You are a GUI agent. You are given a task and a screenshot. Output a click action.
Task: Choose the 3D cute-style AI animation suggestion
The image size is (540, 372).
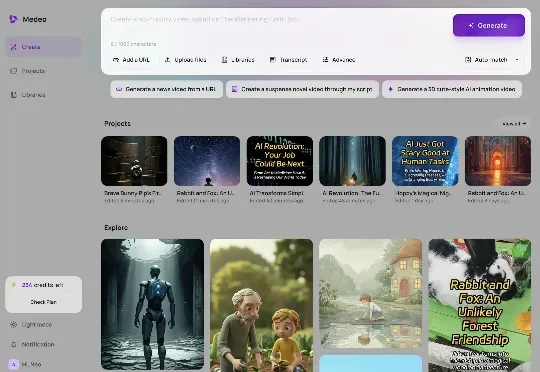(x=452, y=89)
